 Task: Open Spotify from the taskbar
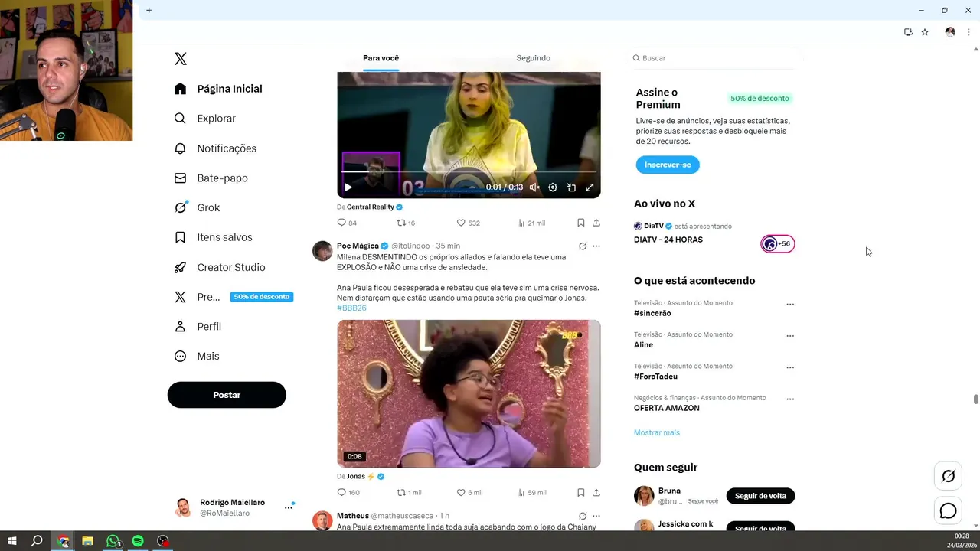point(138,541)
